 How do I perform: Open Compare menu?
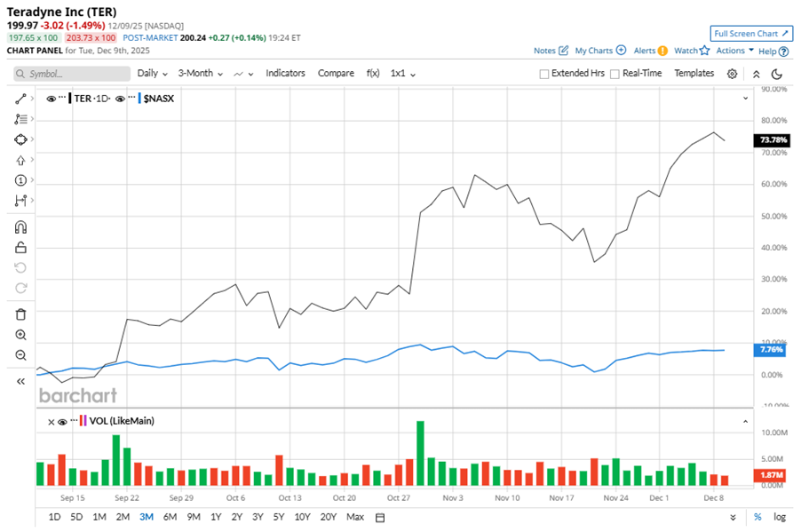coord(336,73)
